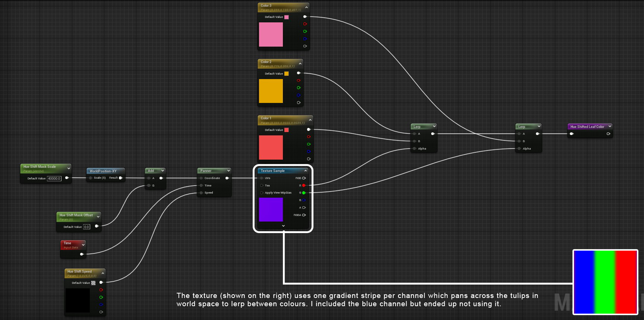Click Texture Sample UVs input pin
Viewport: 644px width, 320px height.
[262, 178]
